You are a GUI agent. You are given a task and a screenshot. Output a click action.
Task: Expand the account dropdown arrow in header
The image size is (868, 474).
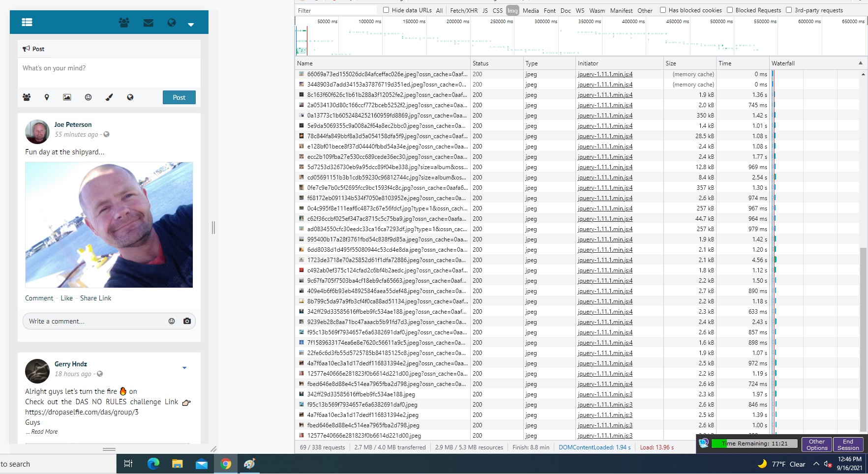point(191,24)
